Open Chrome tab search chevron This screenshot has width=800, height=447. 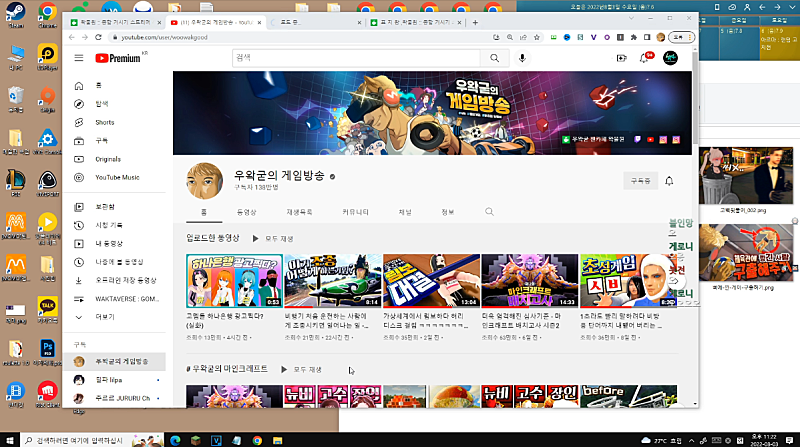point(631,18)
